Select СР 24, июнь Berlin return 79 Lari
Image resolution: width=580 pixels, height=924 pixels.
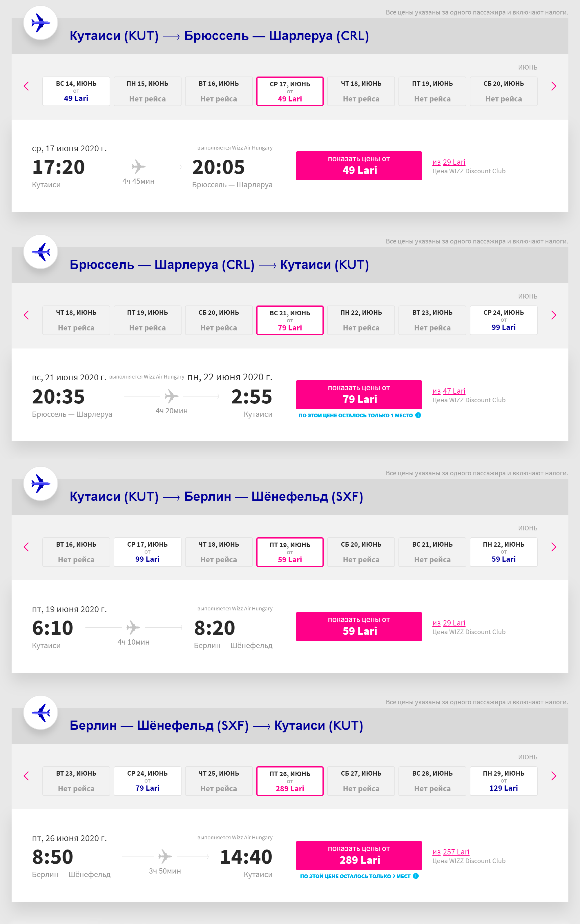[147, 781]
